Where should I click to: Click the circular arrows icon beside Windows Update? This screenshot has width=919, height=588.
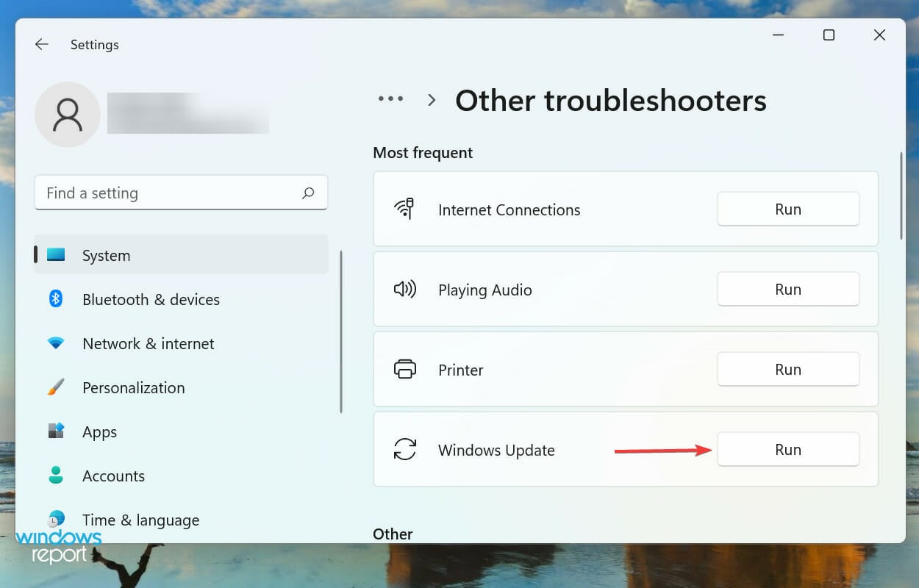click(x=404, y=449)
